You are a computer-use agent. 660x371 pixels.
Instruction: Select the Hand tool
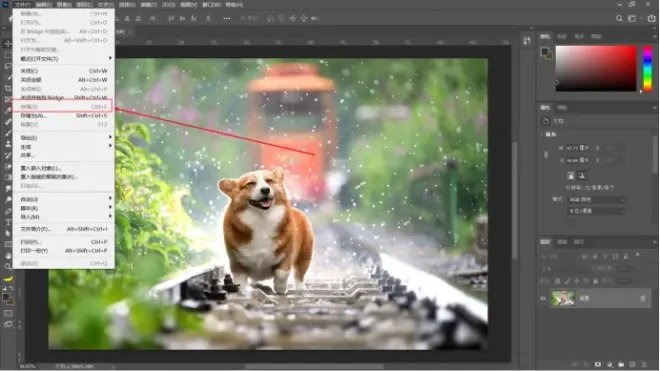[8, 256]
